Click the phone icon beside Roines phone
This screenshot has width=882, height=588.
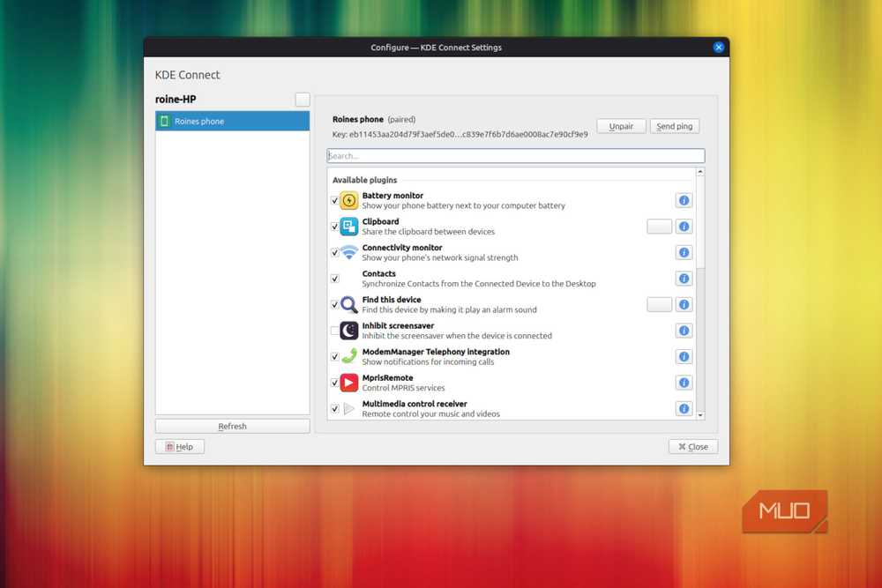coord(164,122)
